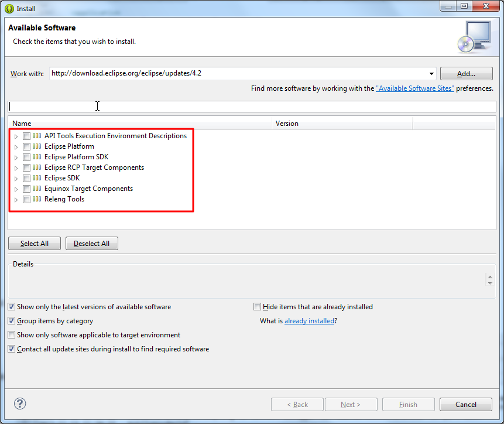Open the Available Software Sites link

(x=414, y=88)
